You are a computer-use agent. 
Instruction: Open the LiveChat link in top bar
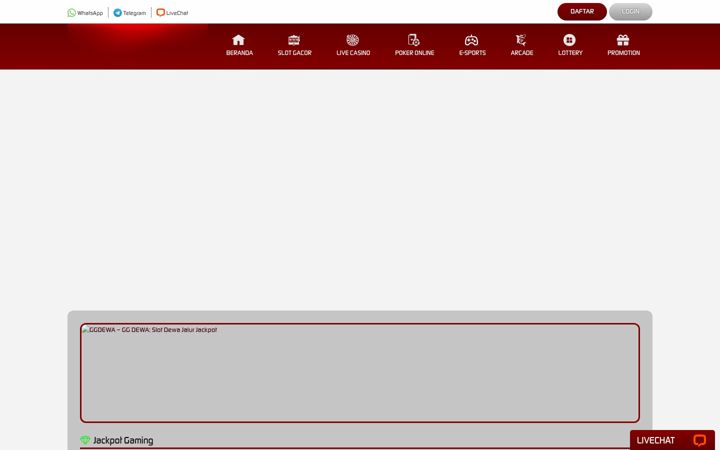point(172,13)
